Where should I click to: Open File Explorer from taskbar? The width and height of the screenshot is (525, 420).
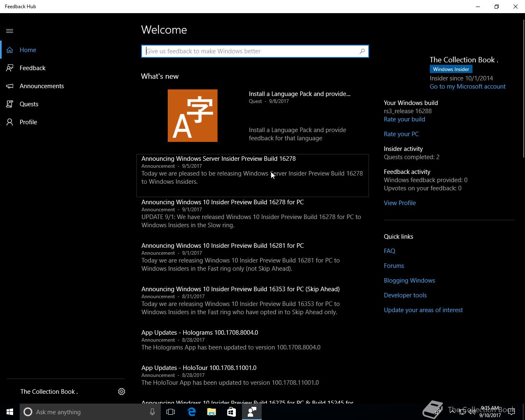(212, 412)
